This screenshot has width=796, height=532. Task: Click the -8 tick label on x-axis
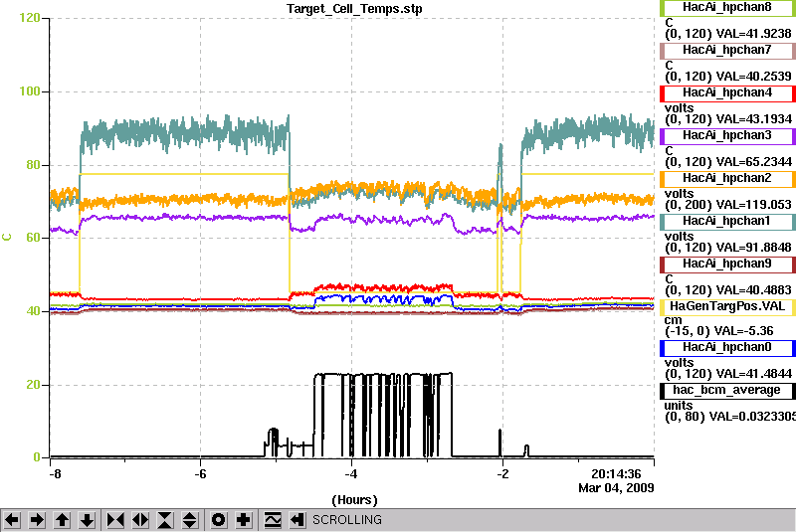click(55, 474)
